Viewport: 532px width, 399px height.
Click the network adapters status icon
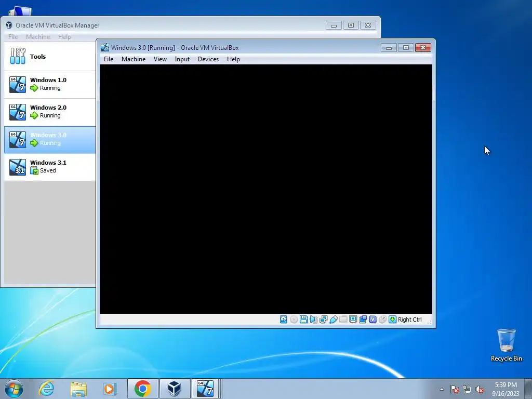tap(323, 320)
